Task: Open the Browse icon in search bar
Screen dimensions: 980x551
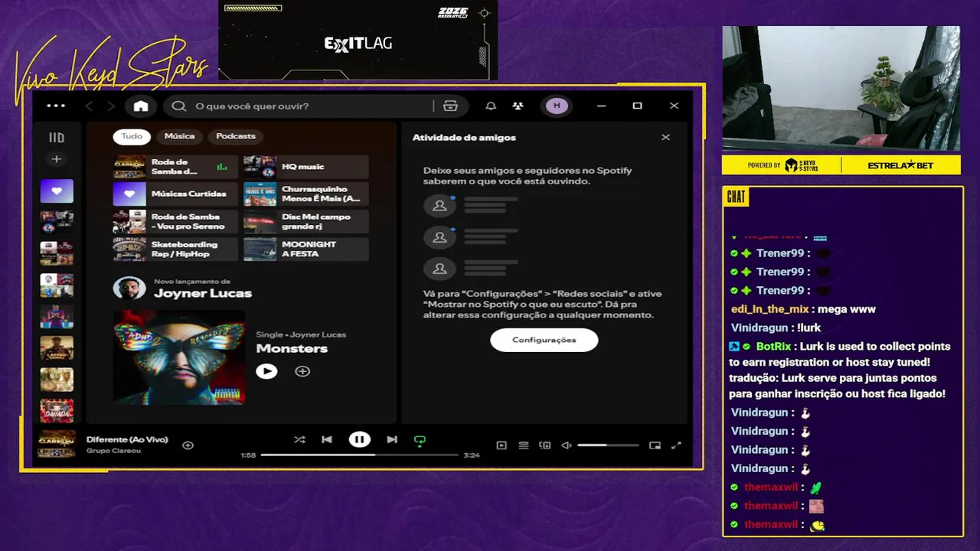Action: pos(450,106)
